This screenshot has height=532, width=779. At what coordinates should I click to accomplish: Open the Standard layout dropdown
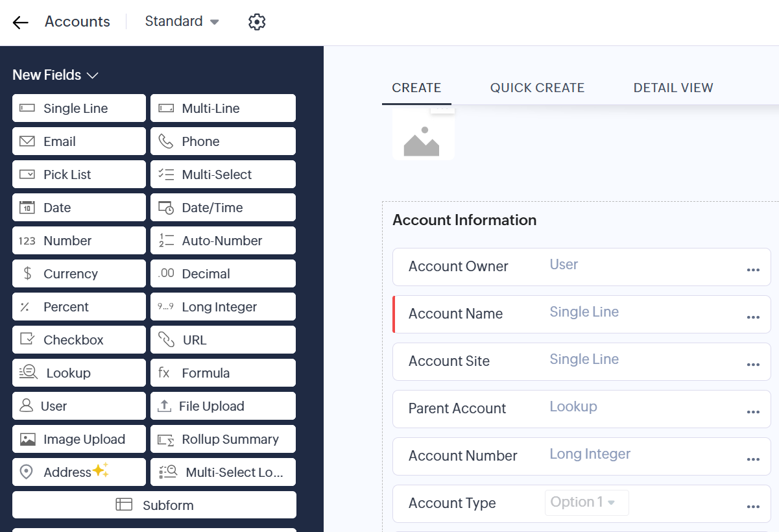[182, 21]
